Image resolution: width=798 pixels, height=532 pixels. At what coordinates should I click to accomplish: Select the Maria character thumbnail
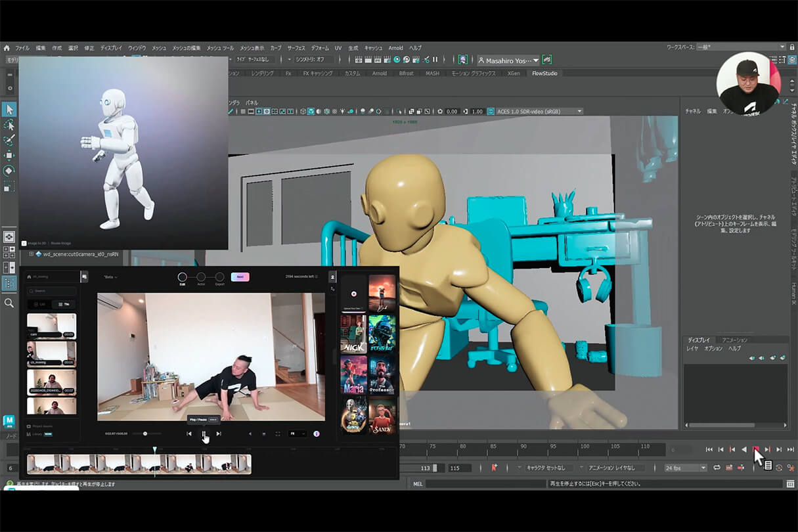click(x=353, y=375)
